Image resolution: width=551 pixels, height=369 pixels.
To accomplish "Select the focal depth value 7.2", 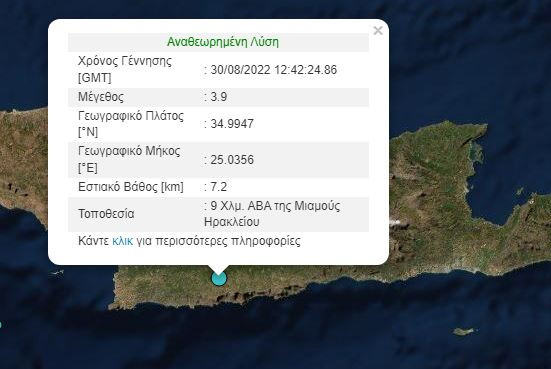I will pyautogui.click(x=219, y=187).
